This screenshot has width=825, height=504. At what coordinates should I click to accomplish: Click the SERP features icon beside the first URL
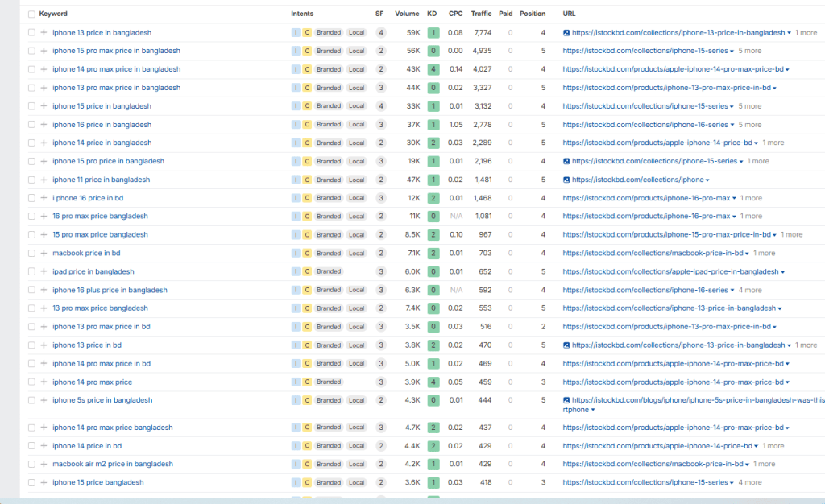click(566, 32)
